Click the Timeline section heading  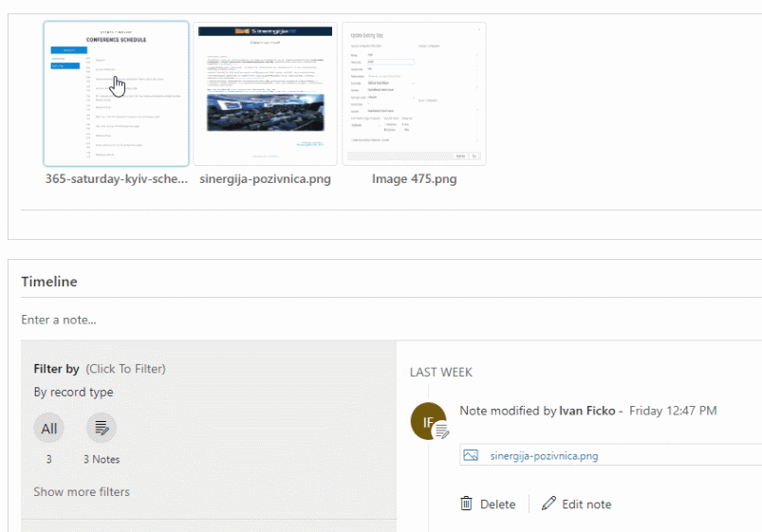[x=49, y=282]
